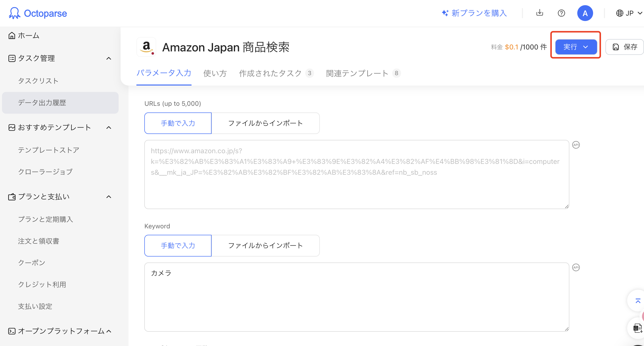Click the scroll-to-top floating button
Image resolution: width=644 pixels, height=346 pixels.
click(x=638, y=301)
